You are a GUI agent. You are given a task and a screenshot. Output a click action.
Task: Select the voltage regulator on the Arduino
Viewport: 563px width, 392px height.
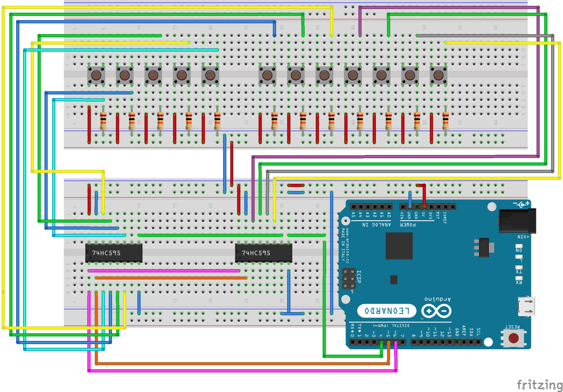pos(484,248)
